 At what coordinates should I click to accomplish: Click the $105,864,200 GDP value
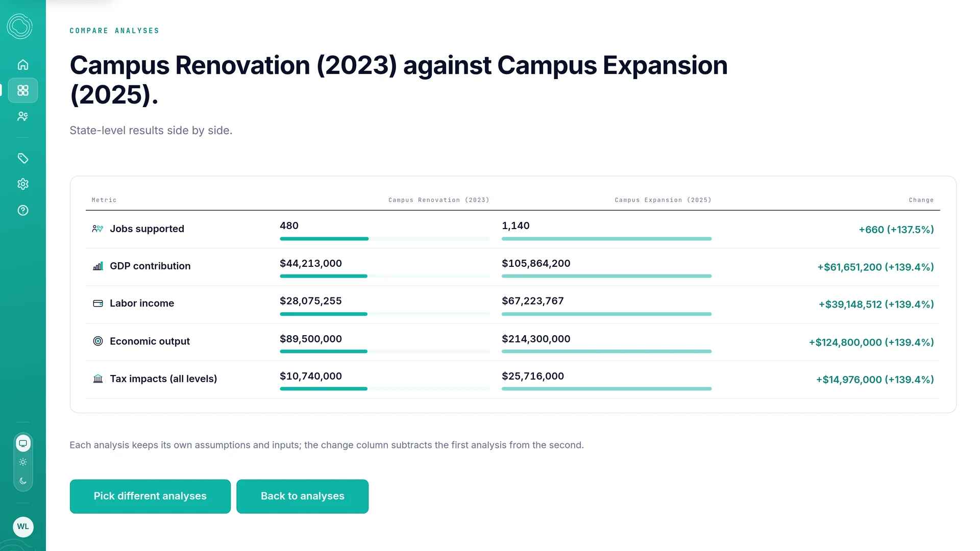(x=536, y=263)
